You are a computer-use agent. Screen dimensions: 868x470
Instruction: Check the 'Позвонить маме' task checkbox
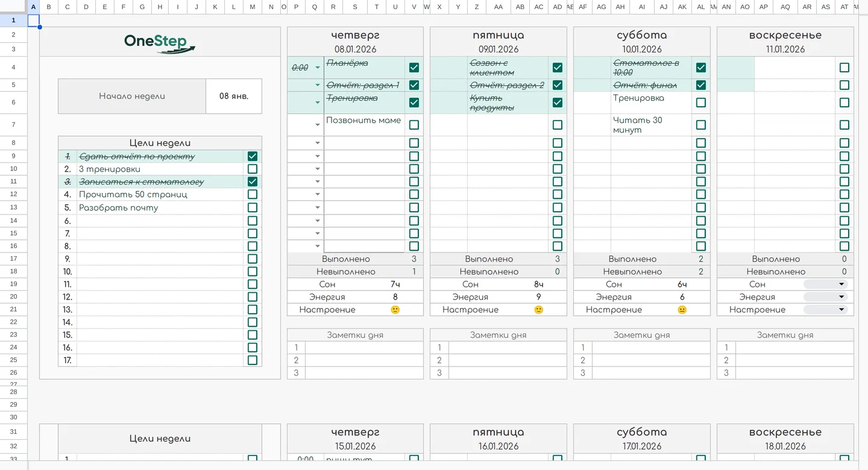tap(414, 125)
